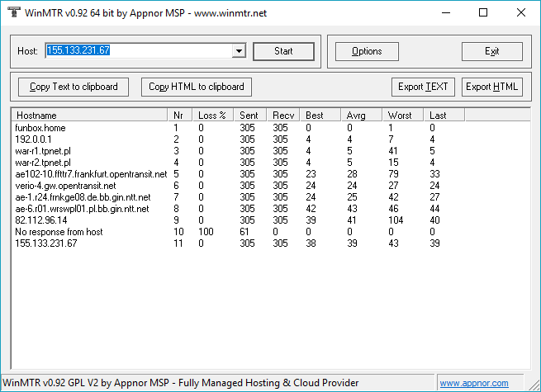Click Export TEXT button

pos(423,87)
